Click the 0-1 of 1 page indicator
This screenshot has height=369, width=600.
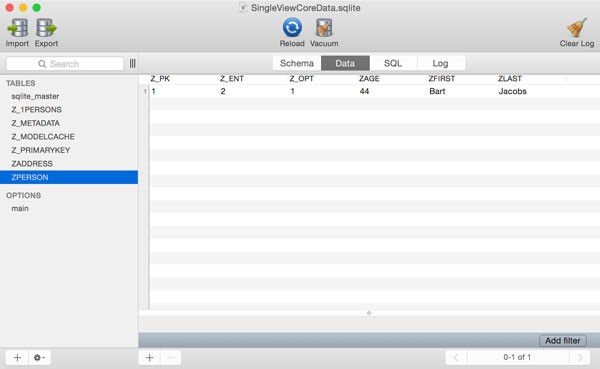click(x=517, y=357)
